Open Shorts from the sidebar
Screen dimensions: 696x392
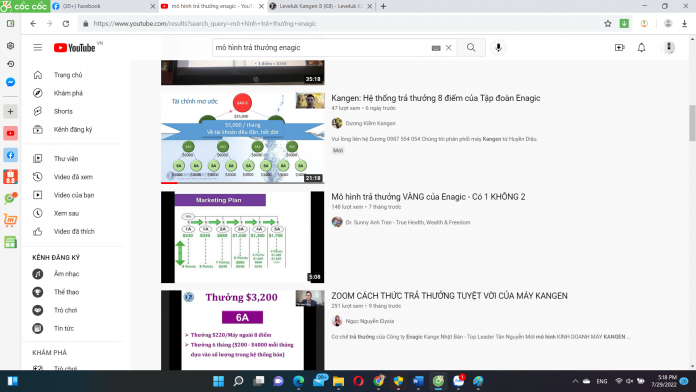[x=63, y=111]
